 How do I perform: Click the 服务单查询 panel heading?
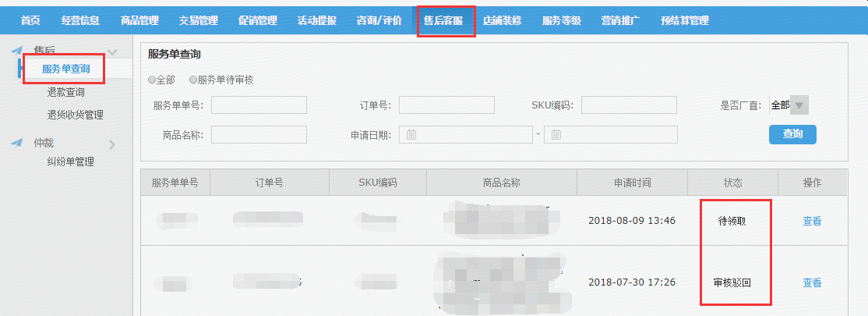pyautogui.click(x=175, y=55)
